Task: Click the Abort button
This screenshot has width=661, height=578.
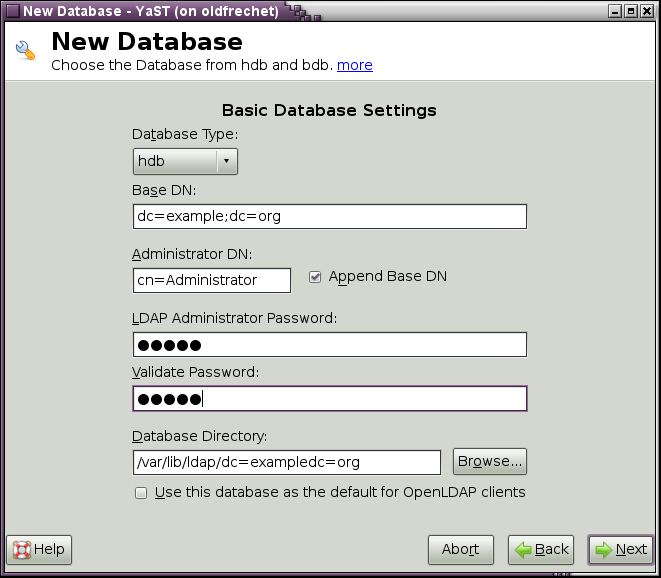Action: [461, 549]
